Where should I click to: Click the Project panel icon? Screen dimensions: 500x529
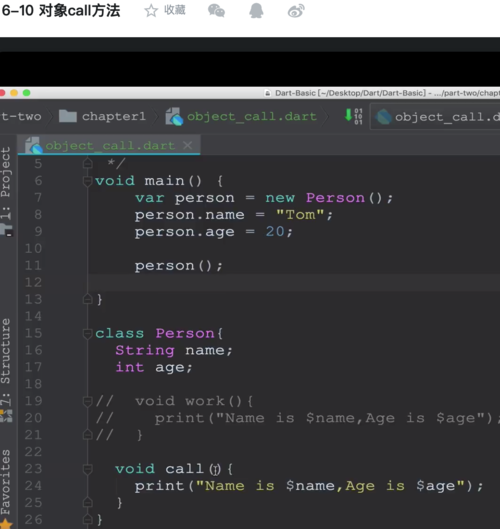pyautogui.click(x=6, y=230)
